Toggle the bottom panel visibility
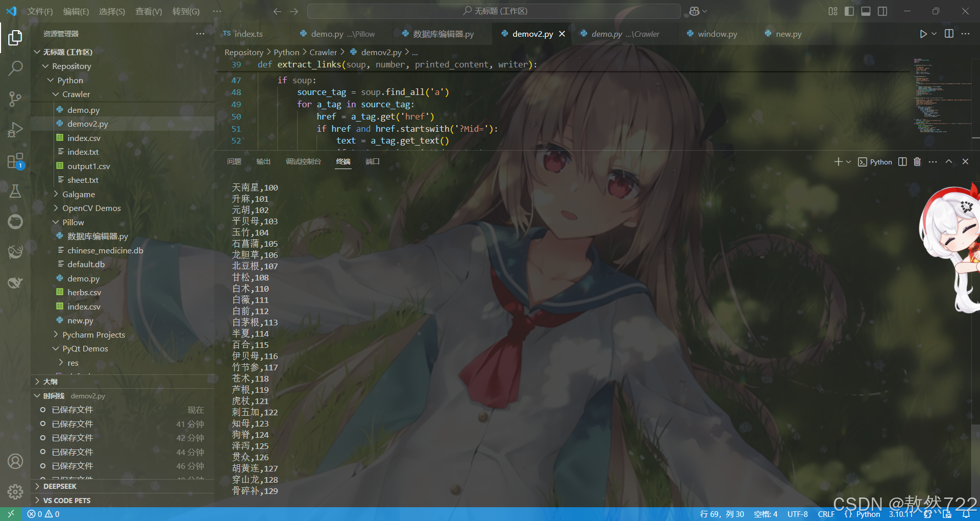 tap(866, 11)
